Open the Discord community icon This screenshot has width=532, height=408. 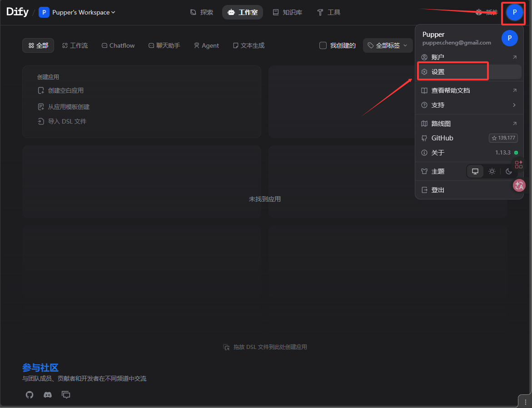pyautogui.click(x=48, y=395)
